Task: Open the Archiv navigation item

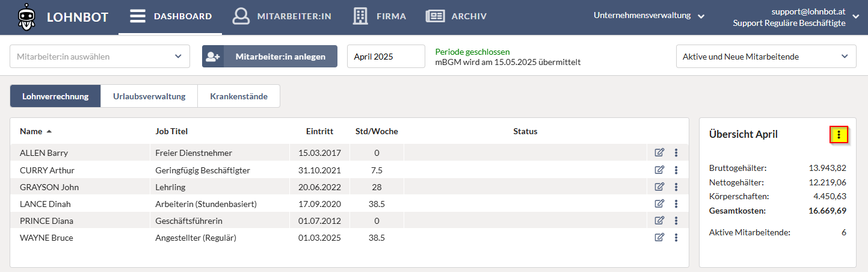Action: (x=456, y=16)
